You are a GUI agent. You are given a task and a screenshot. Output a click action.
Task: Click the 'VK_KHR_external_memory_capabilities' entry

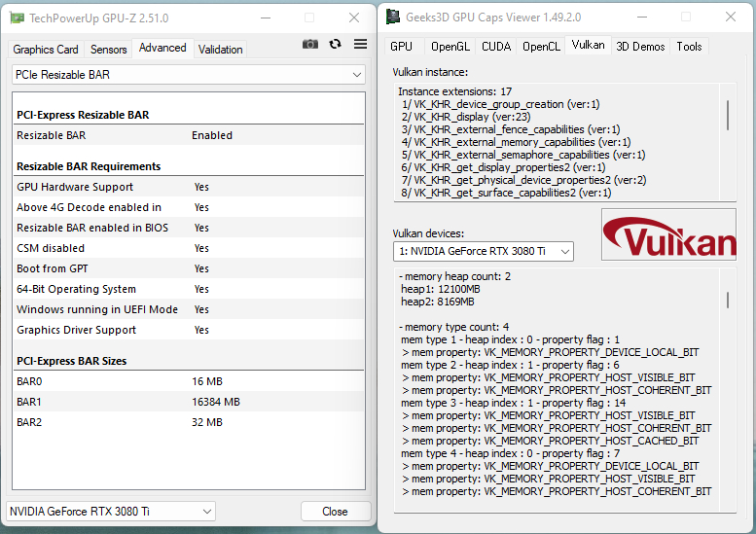[517, 142]
